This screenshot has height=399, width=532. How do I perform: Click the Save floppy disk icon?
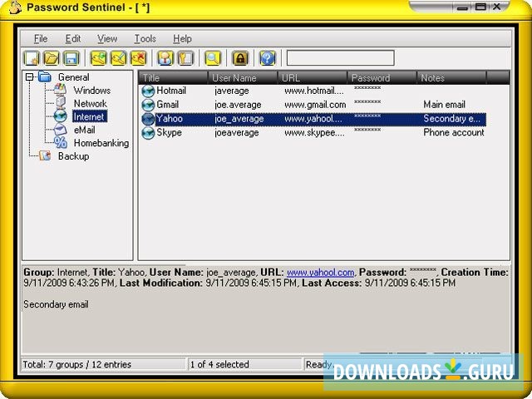pyautogui.click(x=71, y=58)
